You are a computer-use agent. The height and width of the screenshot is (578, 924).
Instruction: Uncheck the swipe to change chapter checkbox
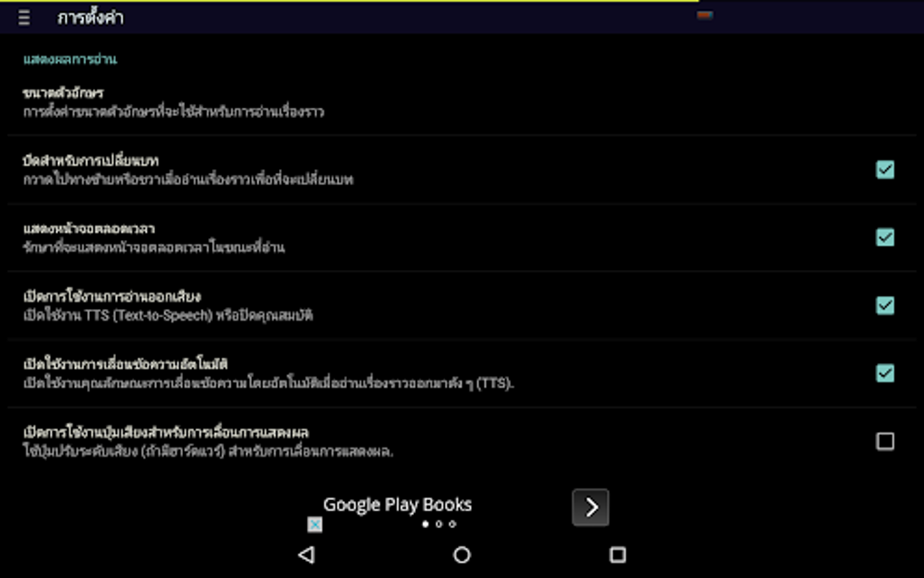coord(885,169)
